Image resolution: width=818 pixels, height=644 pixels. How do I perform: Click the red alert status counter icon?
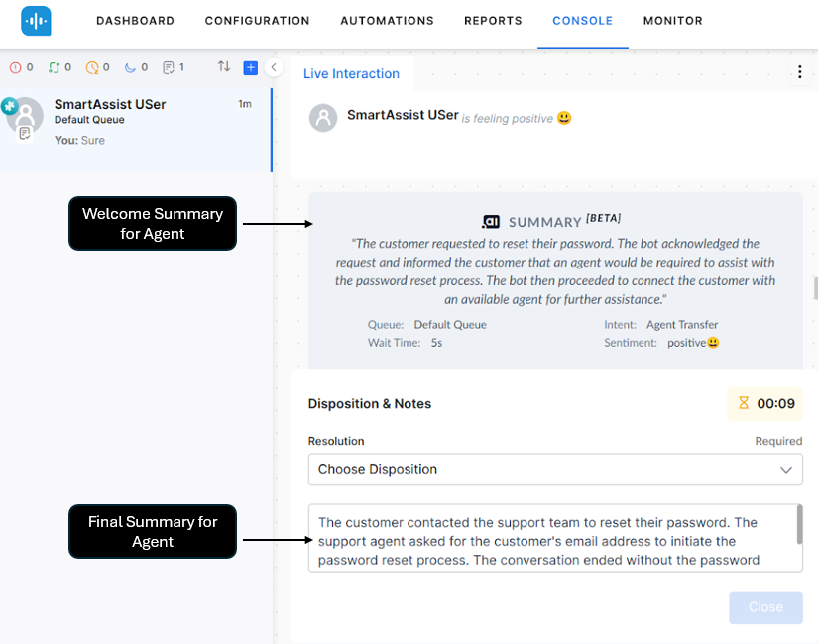[x=16, y=67]
